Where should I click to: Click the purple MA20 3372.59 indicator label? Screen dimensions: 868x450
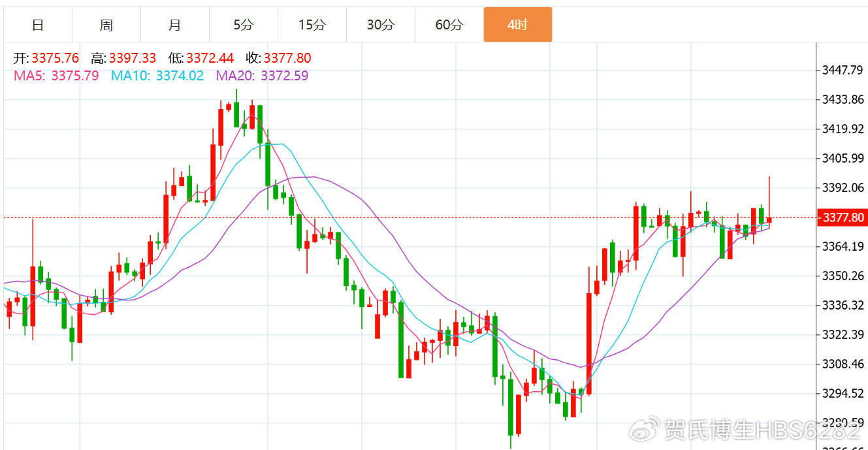[x=262, y=76]
